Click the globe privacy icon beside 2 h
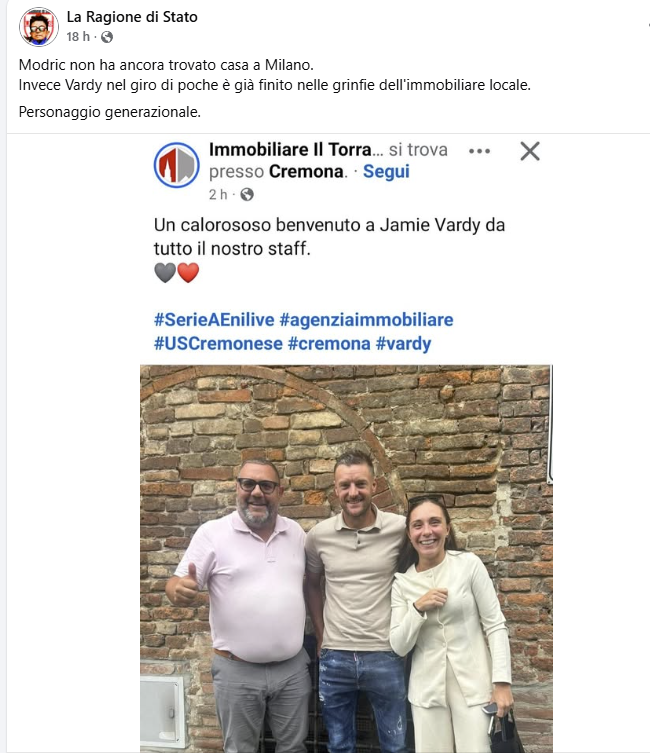The image size is (650, 753). point(247,194)
